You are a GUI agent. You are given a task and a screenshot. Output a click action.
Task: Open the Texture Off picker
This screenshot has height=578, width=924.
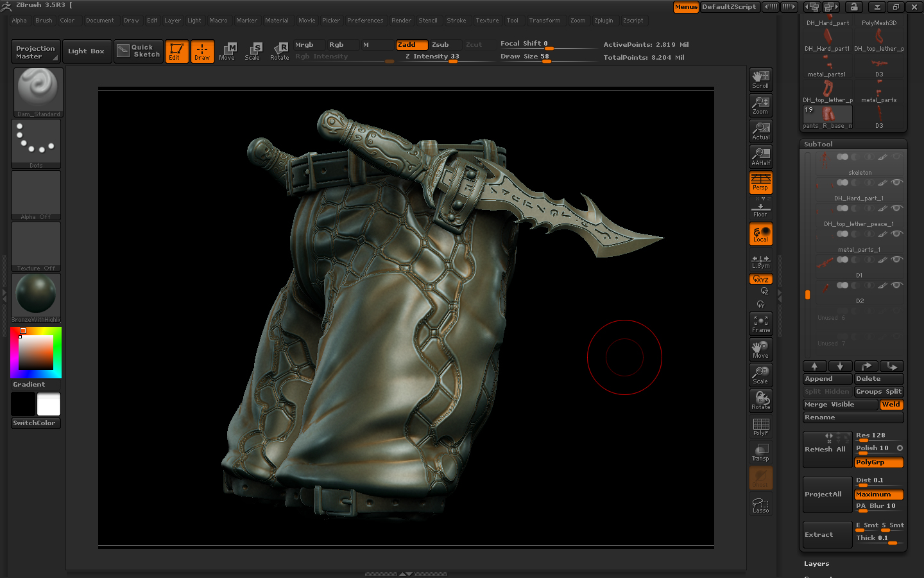tap(37, 247)
